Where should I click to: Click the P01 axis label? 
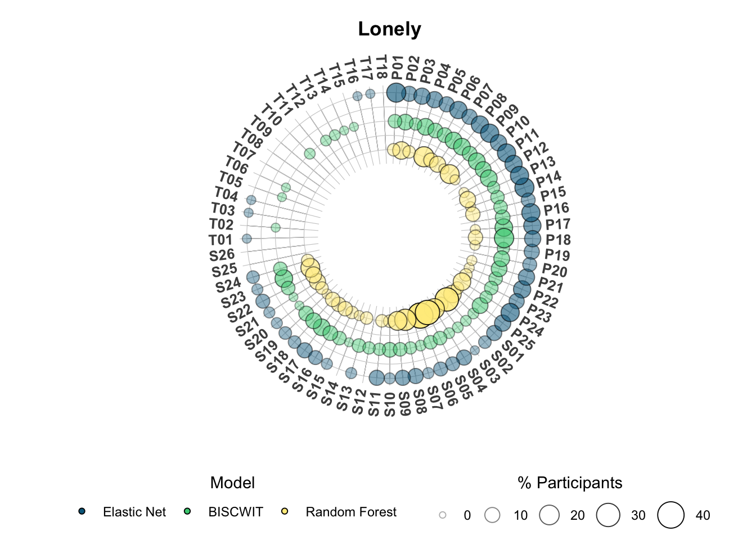[x=397, y=68]
